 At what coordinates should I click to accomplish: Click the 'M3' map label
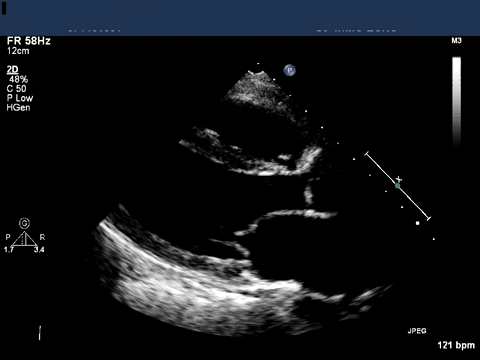[x=456, y=41]
